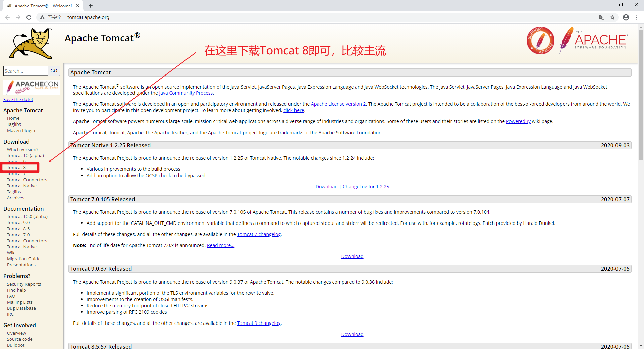Image resolution: width=644 pixels, height=349 pixels.
Task: Open Tomcat 10 (alpha) download link
Action: (25, 155)
